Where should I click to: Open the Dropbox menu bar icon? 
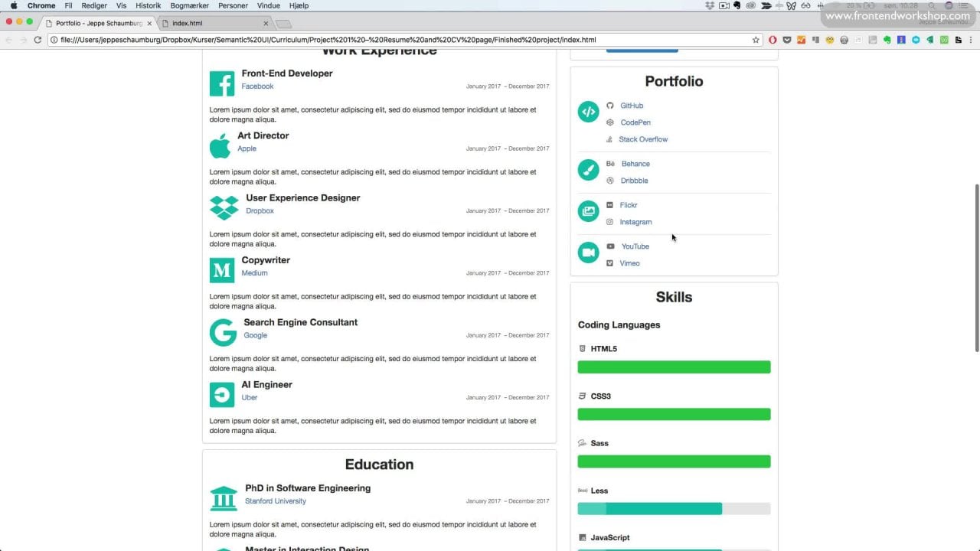[710, 5]
